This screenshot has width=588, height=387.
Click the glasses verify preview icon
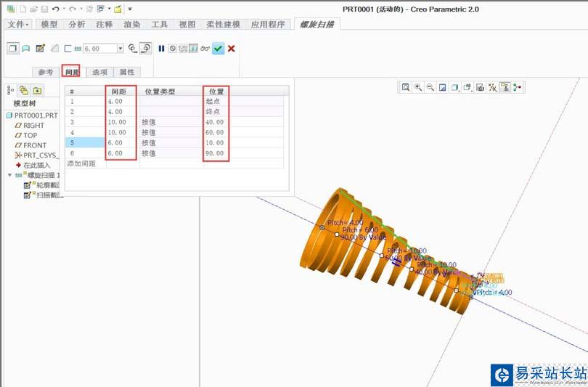coord(205,49)
